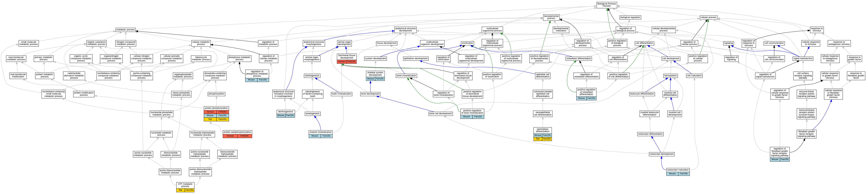Click the 'animal organ development' node
The image size is (868, 194).
tap(344, 43)
